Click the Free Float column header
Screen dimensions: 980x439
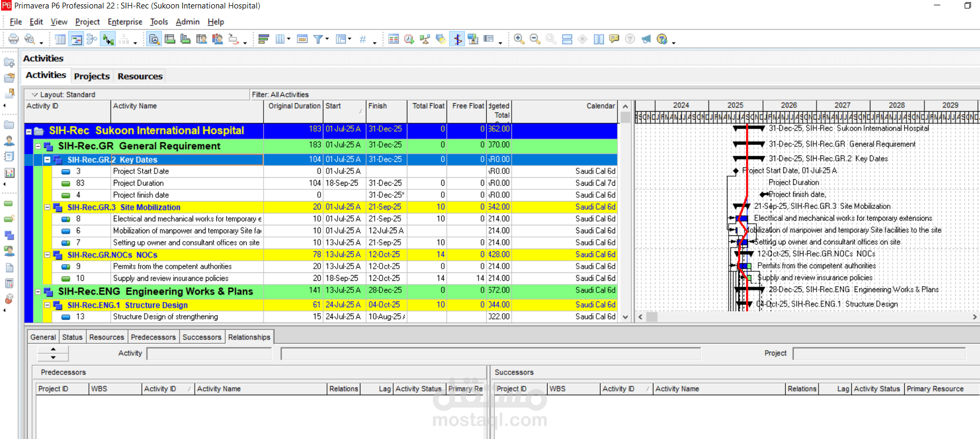click(467, 111)
